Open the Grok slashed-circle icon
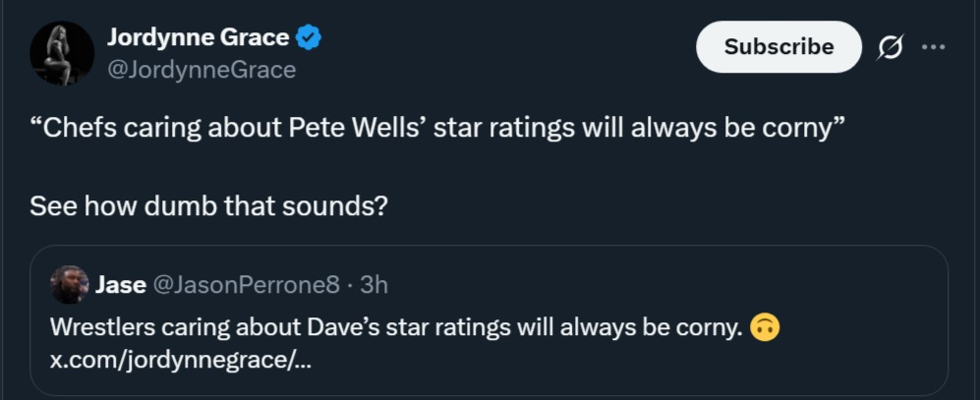The image size is (980, 400). [x=891, y=47]
